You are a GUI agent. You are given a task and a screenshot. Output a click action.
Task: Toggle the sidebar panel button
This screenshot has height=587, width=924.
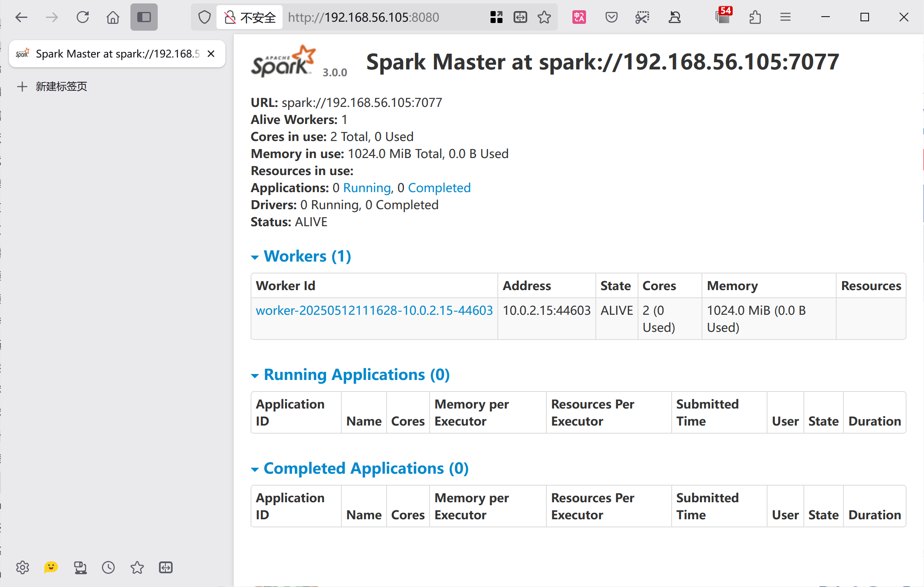tap(144, 17)
